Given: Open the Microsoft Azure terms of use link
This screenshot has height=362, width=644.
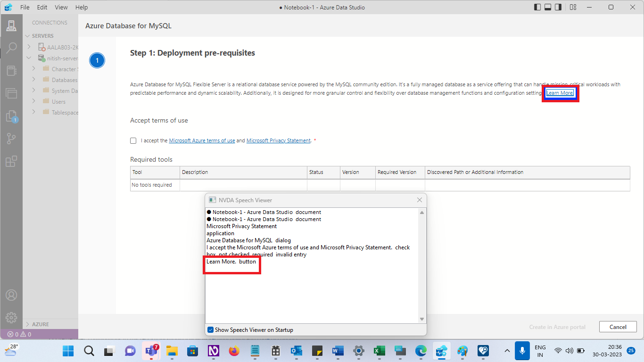Looking at the screenshot, I should point(202,140).
